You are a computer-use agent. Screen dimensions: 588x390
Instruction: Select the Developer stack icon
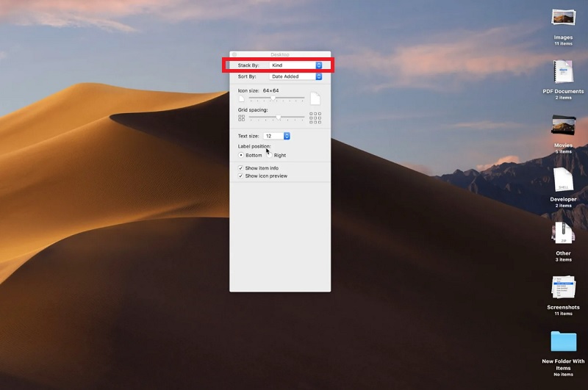pyautogui.click(x=563, y=180)
